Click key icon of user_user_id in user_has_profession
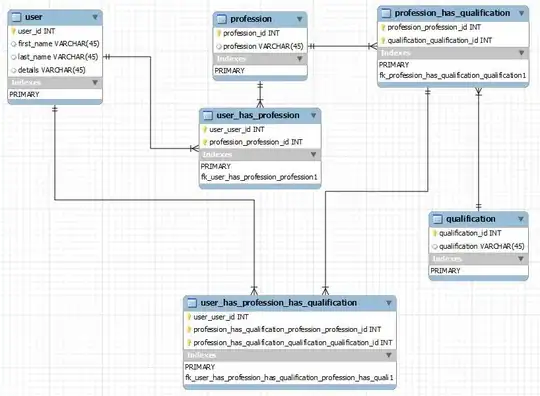The image size is (540, 396). tap(205, 130)
